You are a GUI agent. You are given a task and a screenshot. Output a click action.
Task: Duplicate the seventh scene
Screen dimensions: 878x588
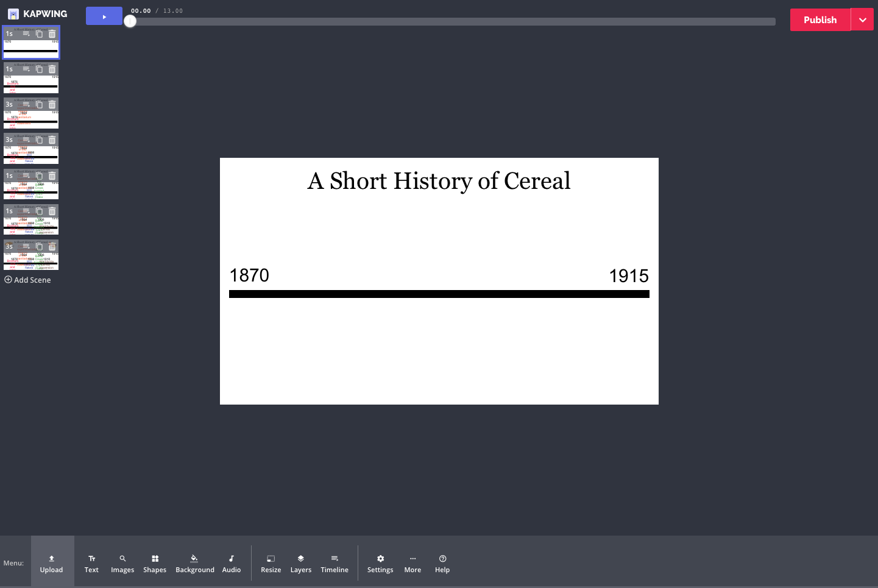39,247
